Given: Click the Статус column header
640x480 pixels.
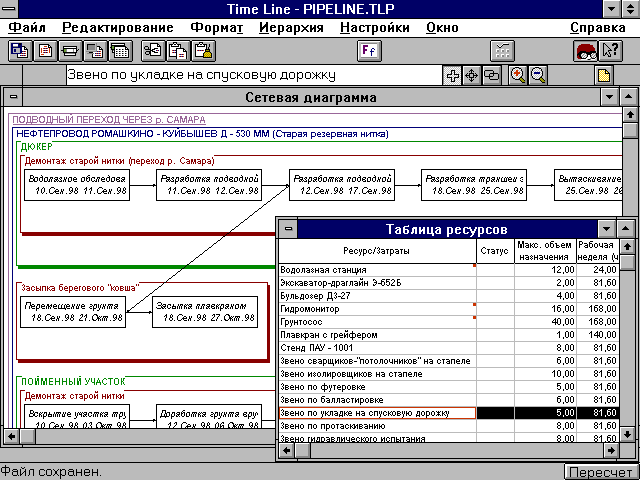Looking at the screenshot, I should (x=494, y=251).
